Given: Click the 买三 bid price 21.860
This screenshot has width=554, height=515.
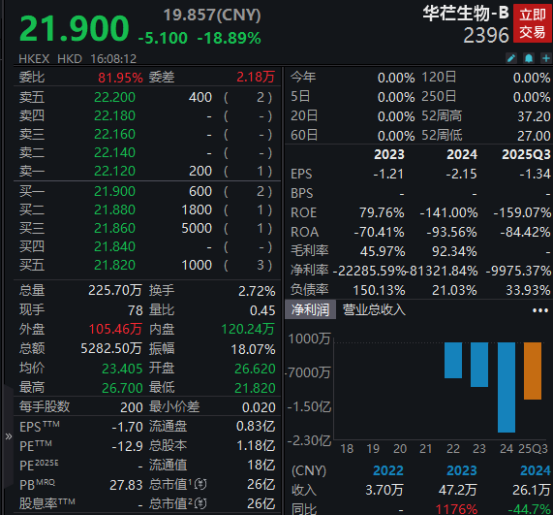Looking at the screenshot, I should [115, 228].
